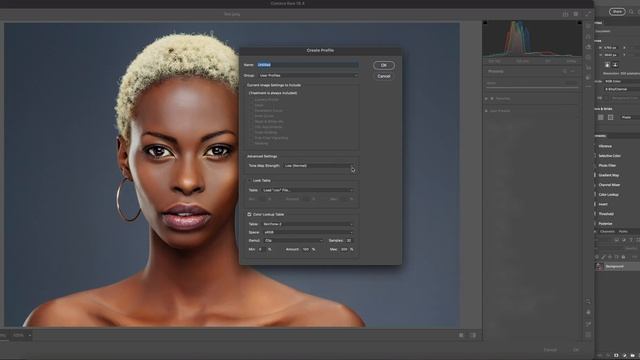640x360 pixels.
Task: Choose Vibrance adjustment
Action: 605,146
